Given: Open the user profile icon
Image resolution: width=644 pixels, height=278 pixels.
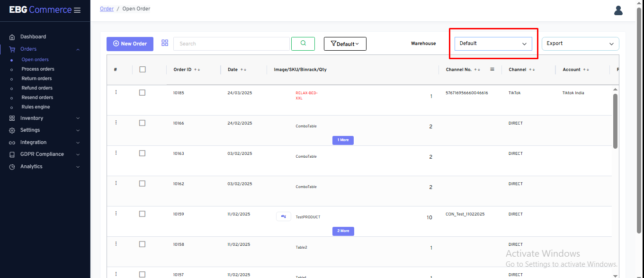Looking at the screenshot, I should click(x=618, y=10).
